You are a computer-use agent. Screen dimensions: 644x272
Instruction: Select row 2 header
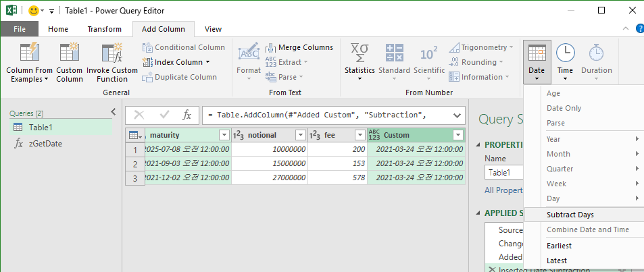point(135,164)
